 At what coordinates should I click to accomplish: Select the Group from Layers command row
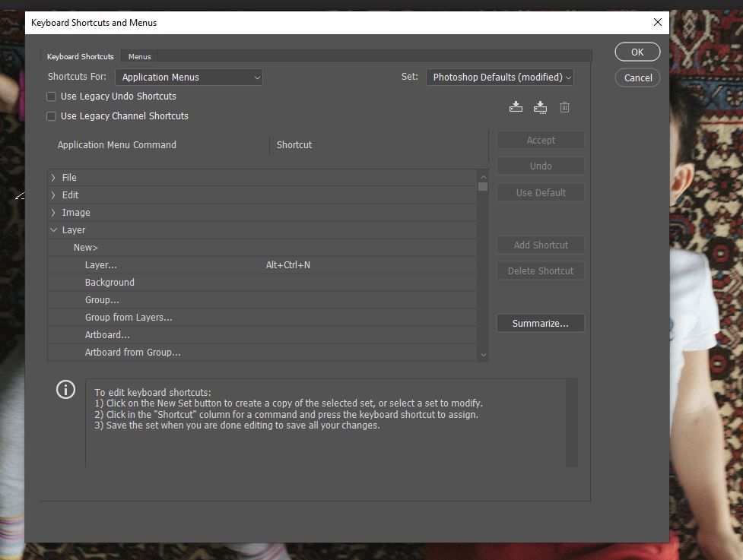tap(128, 317)
